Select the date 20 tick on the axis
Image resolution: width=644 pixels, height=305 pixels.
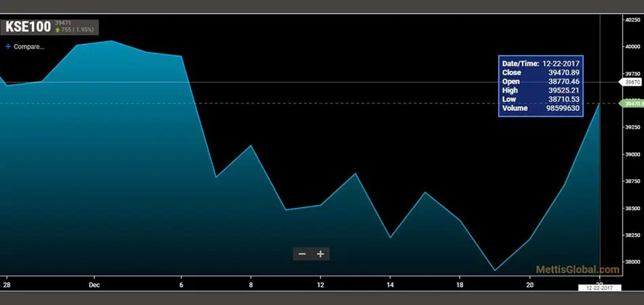[x=530, y=284]
